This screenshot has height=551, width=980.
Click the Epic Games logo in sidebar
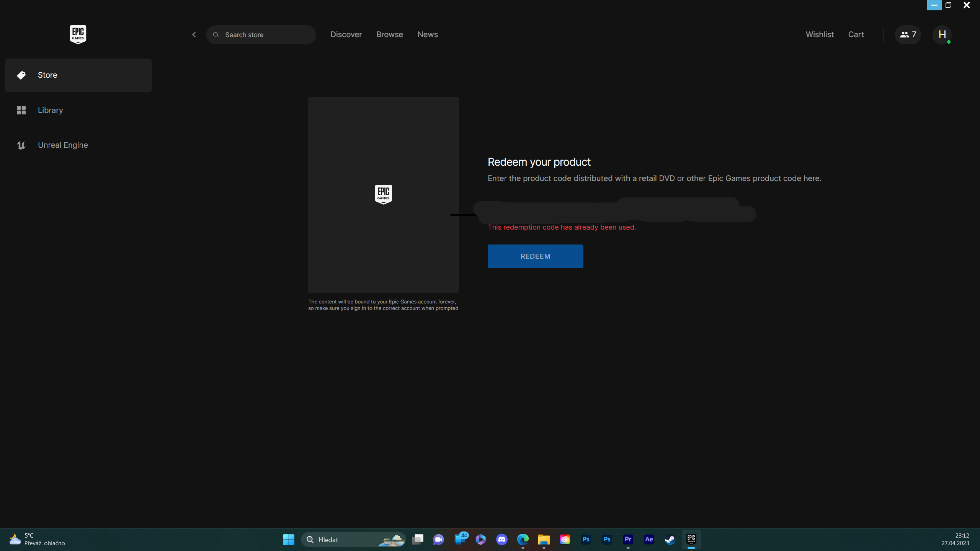(78, 34)
